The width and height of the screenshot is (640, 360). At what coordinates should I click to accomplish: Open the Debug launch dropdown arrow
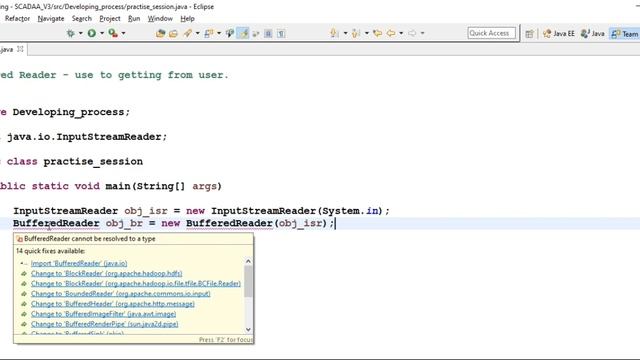coord(80,33)
